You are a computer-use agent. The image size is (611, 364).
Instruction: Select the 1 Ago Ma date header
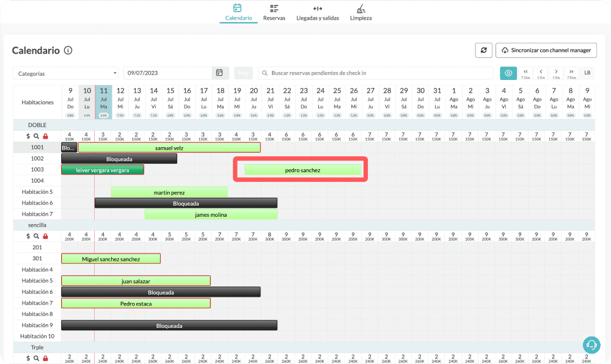[454, 102]
